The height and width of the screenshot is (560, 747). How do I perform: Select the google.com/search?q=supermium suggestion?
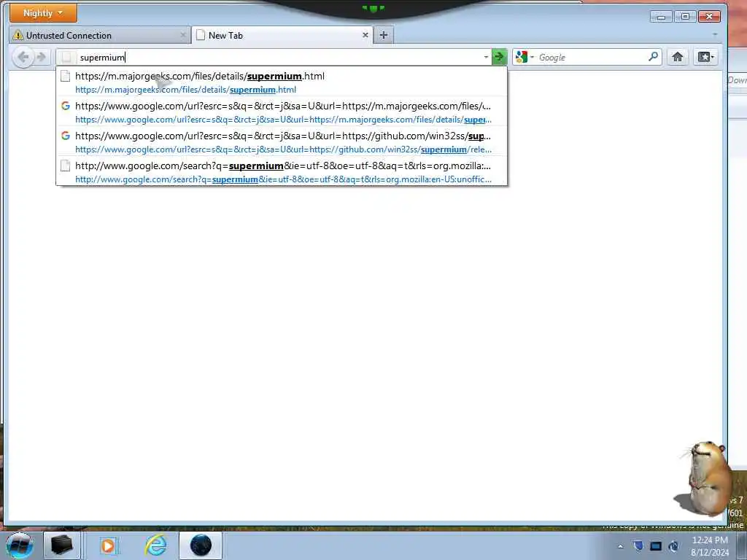tap(282, 172)
